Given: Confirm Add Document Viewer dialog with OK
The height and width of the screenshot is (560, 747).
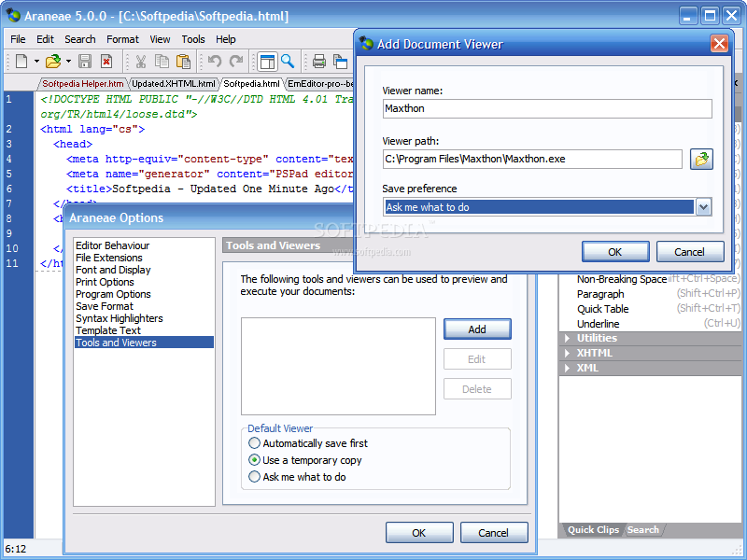Looking at the screenshot, I should click(615, 251).
